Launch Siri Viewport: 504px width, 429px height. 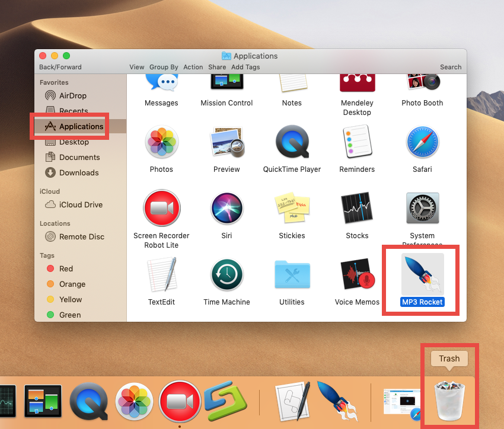[227, 208]
